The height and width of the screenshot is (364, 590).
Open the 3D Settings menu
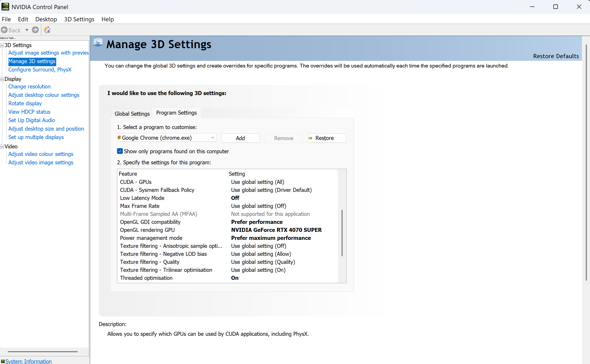[x=79, y=19]
